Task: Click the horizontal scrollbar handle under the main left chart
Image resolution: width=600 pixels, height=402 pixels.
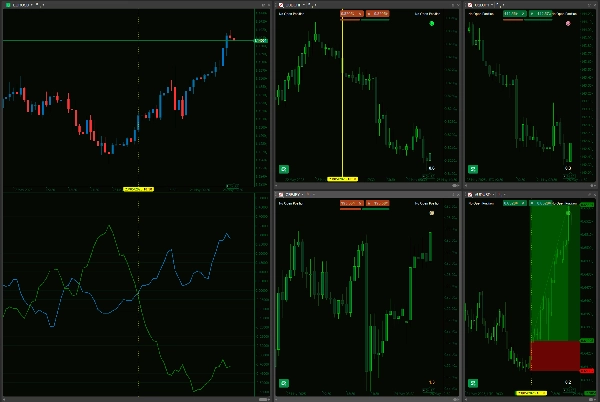Action: click(x=263, y=399)
